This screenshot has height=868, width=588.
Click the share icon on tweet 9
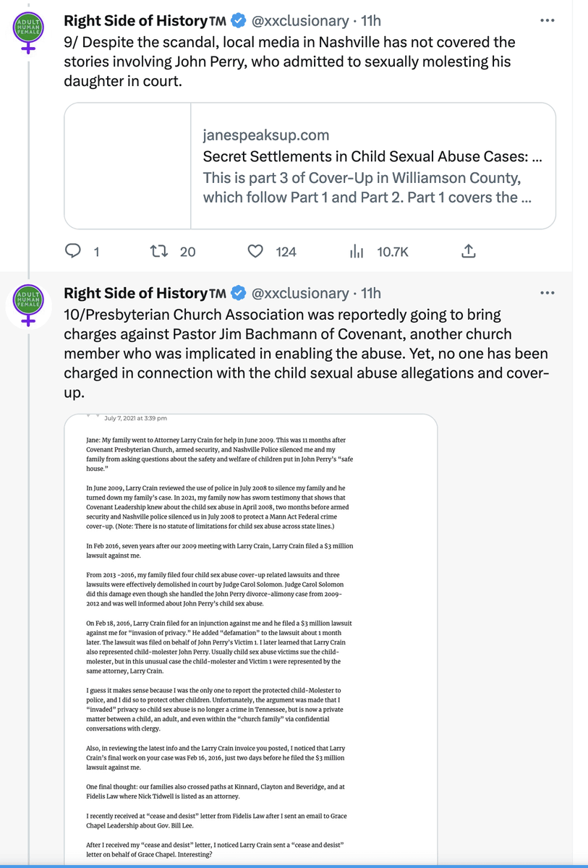click(468, 251)
